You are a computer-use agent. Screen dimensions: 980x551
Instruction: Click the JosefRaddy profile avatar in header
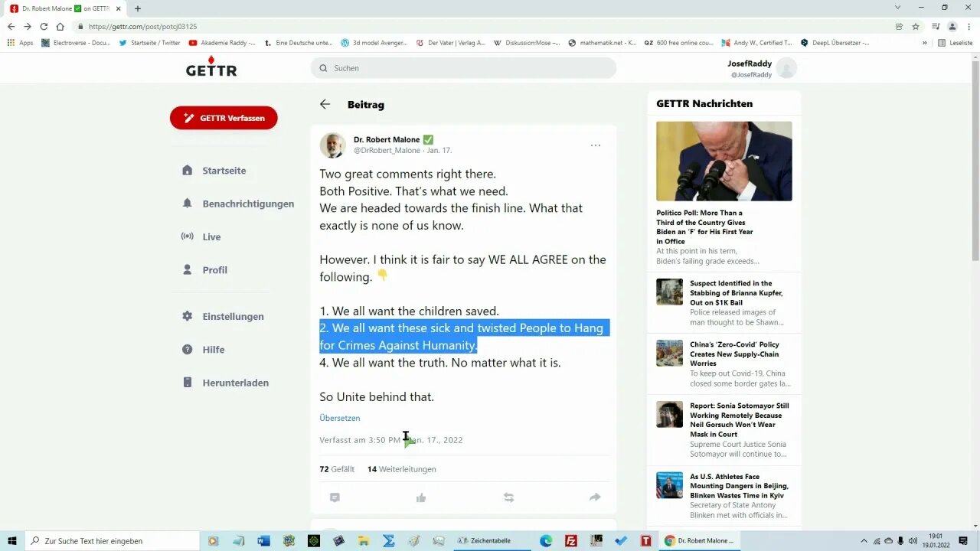786,69
